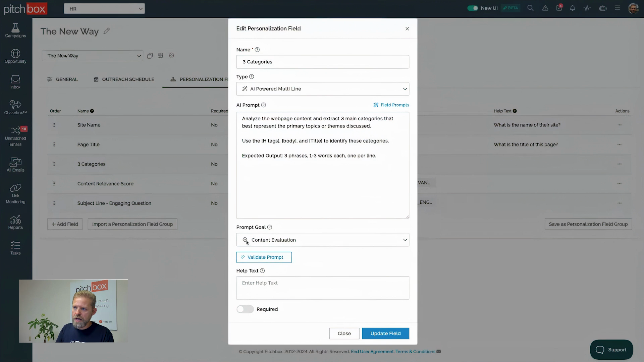Click the Name input field
Image resolution: width=644 pixels, height=362 pixels.
(323, 62)
